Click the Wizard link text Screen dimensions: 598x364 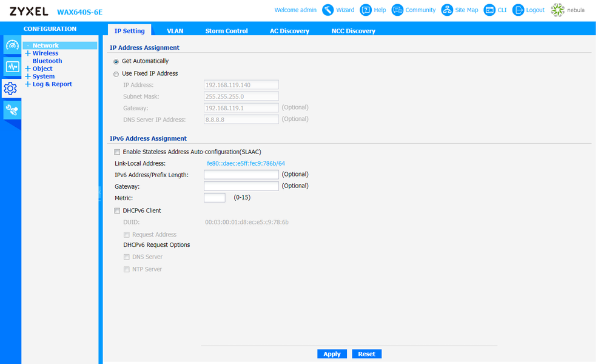click(345, 10)
